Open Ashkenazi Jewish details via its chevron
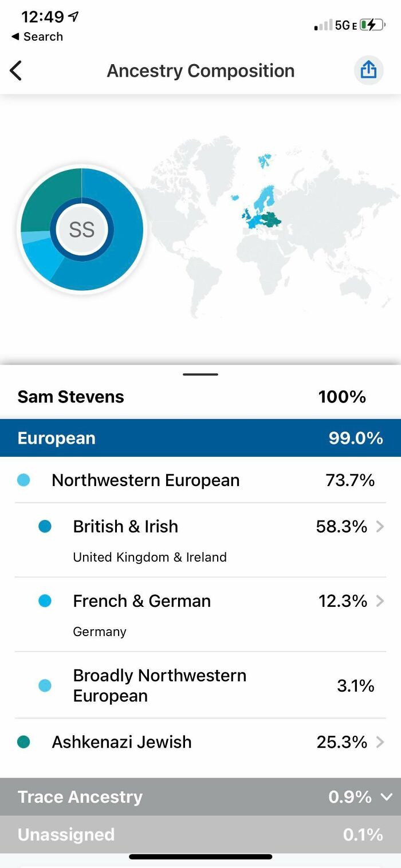 pos(380,742)
